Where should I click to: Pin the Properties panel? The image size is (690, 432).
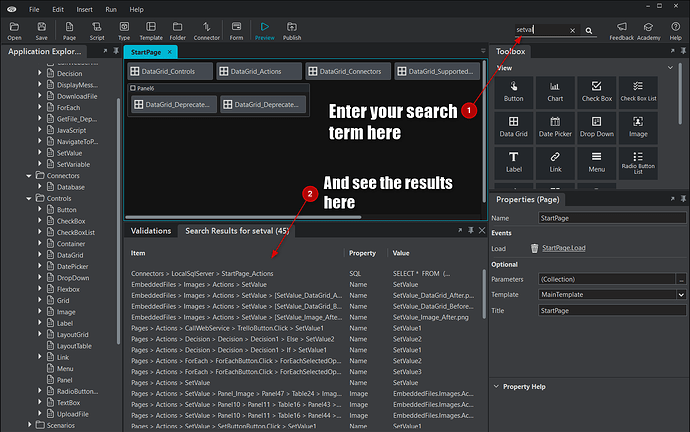[x=683, y=199]
